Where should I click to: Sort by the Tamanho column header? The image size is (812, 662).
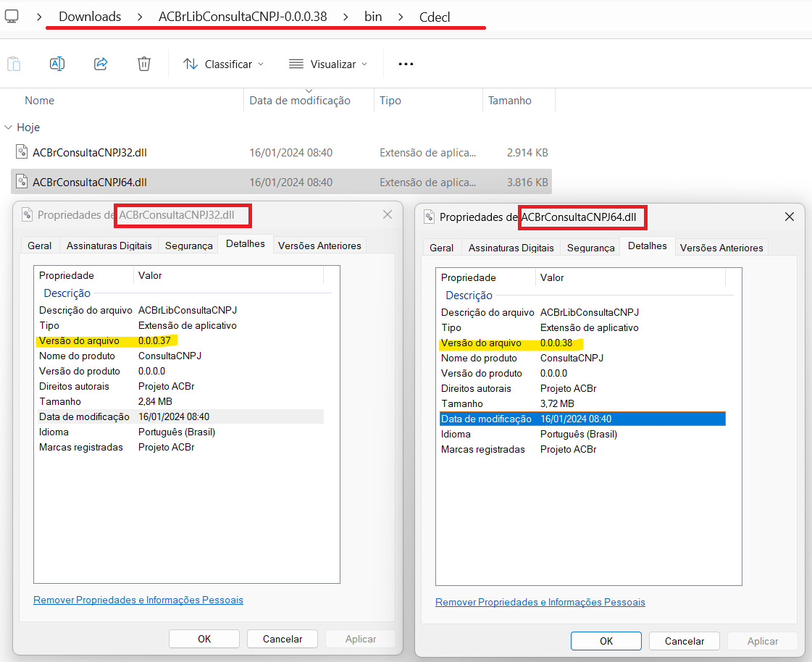[509, 101]
